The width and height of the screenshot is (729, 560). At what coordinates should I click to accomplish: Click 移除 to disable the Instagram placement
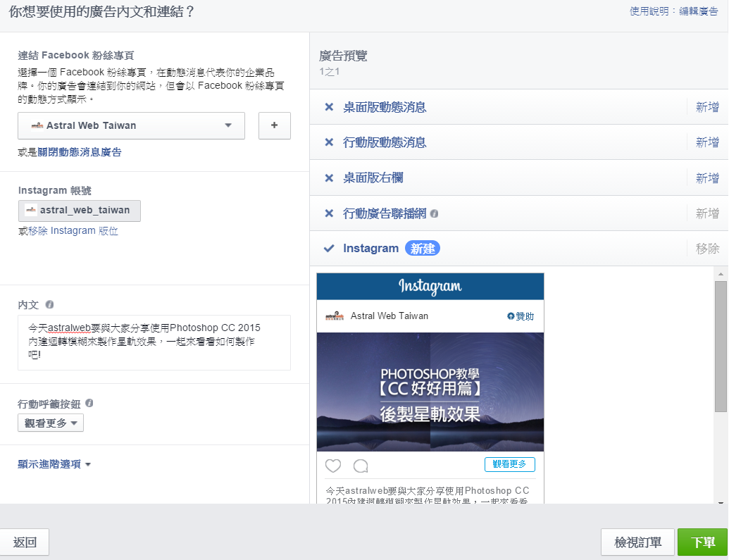point(707,248)
